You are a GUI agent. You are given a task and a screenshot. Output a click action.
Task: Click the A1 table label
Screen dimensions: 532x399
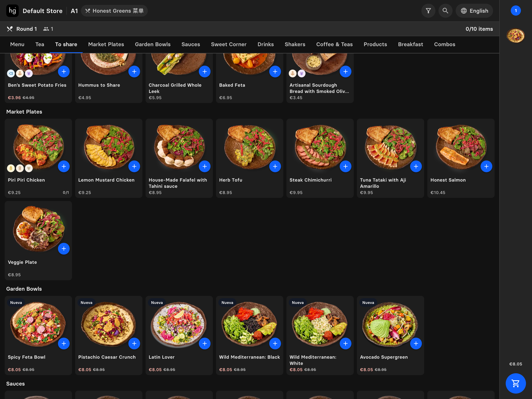point(74,11)
